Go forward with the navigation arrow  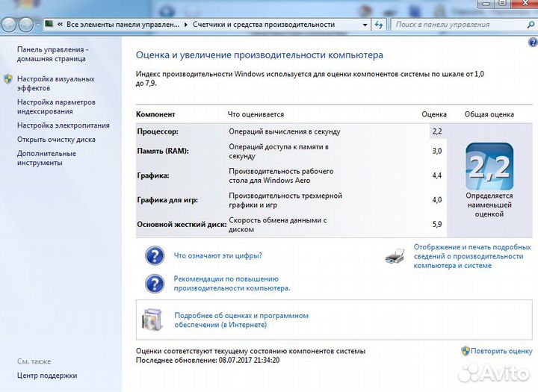point(25,25)
